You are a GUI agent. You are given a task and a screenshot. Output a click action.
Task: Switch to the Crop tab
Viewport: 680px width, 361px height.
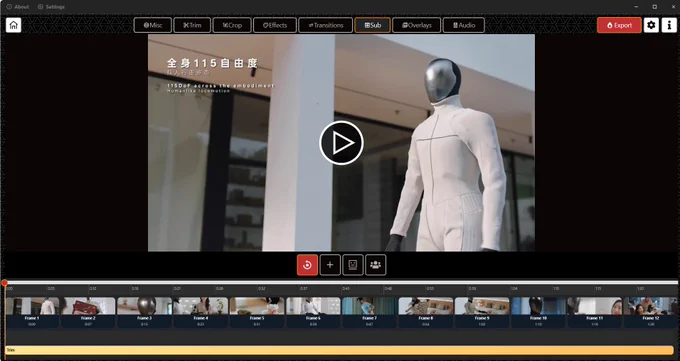232,25
